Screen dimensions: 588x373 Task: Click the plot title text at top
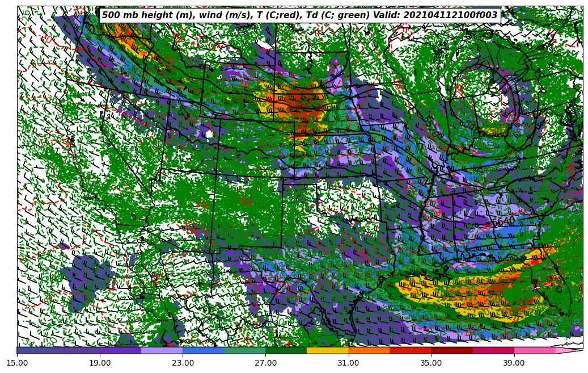[x=299, y=15]
